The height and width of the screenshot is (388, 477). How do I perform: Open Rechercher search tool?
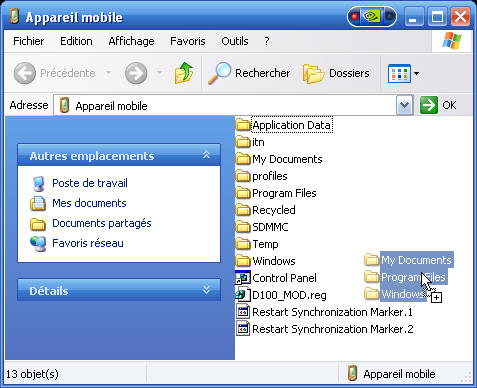click(249, 73)
